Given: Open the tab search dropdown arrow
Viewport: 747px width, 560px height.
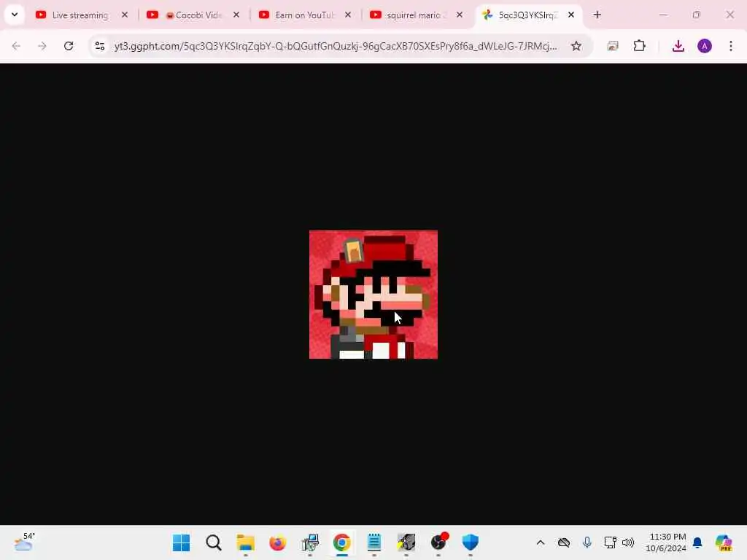Looking at the screenshot, I should pos(15,15).
